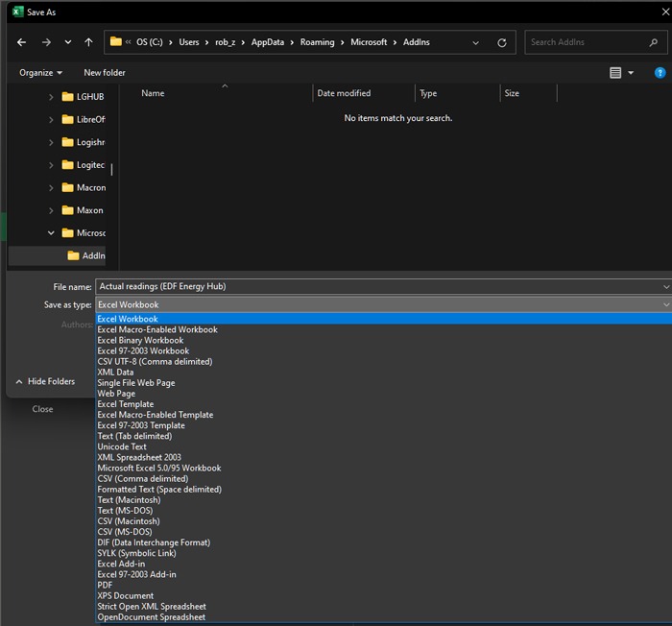Pick CSV UTF-8 (Comma delimited) format
The width and height of the screenshot is (672, 626).
155,362
